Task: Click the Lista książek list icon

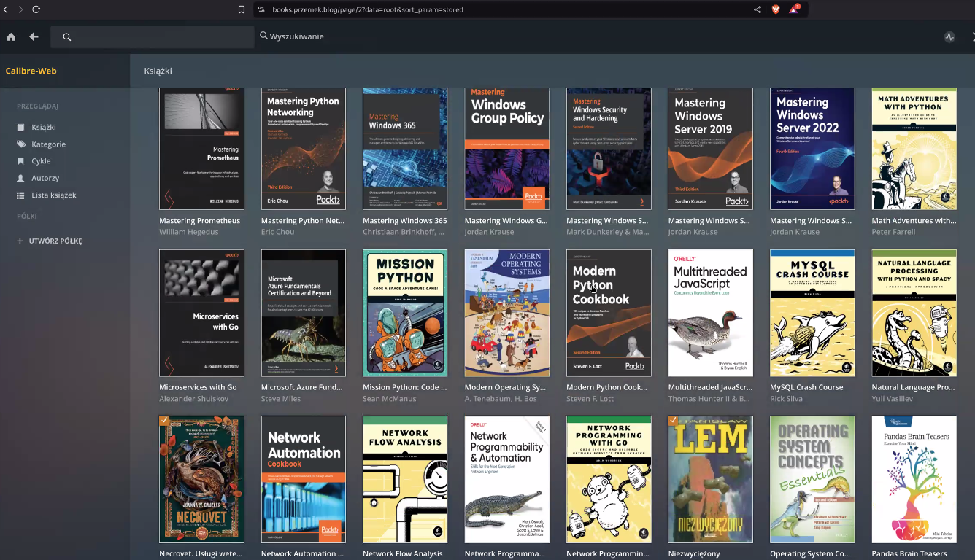Action: point(20,195)
